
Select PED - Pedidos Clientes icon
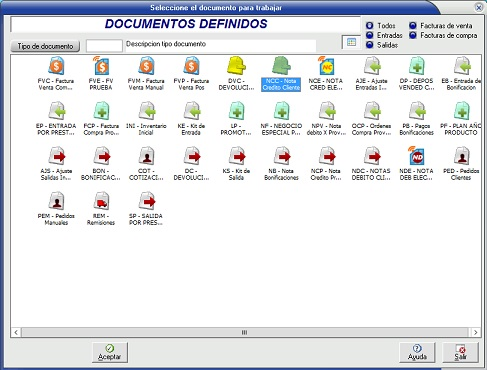pos(462,156)
